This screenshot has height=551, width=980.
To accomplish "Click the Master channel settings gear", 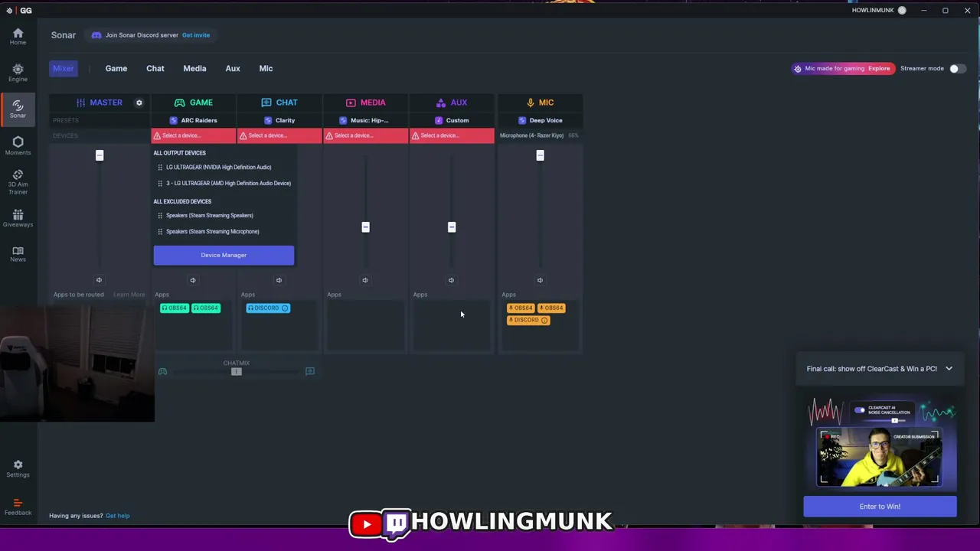I will [x=139, y=103].
